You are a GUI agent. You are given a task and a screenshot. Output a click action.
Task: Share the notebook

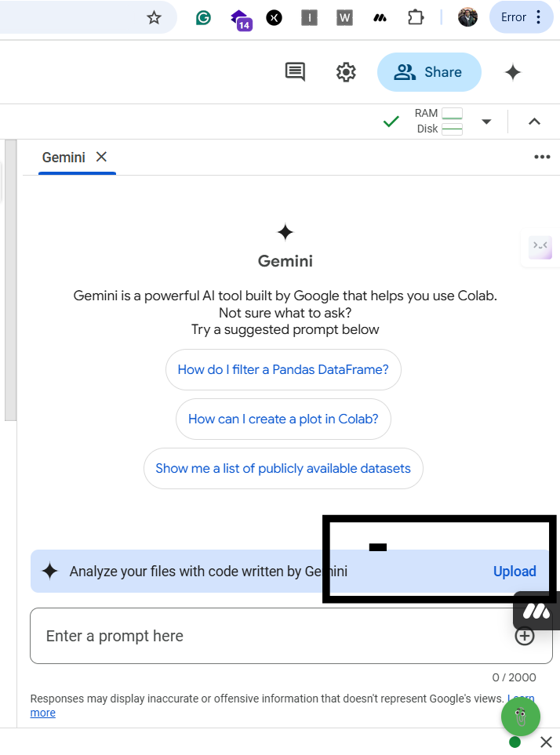tap(429, 72)
